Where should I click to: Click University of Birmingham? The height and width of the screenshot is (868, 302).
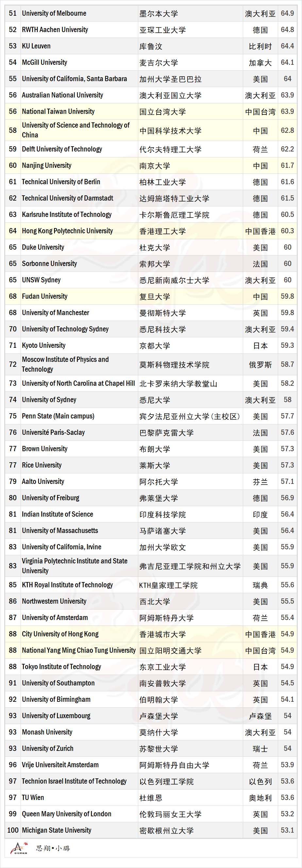click(56, 700)
